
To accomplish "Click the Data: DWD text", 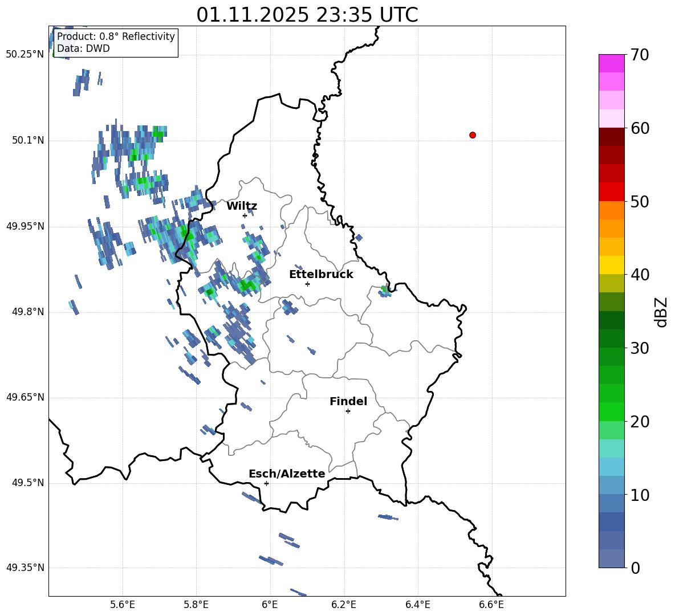I will pyautogui.click(x=83, y=48).
